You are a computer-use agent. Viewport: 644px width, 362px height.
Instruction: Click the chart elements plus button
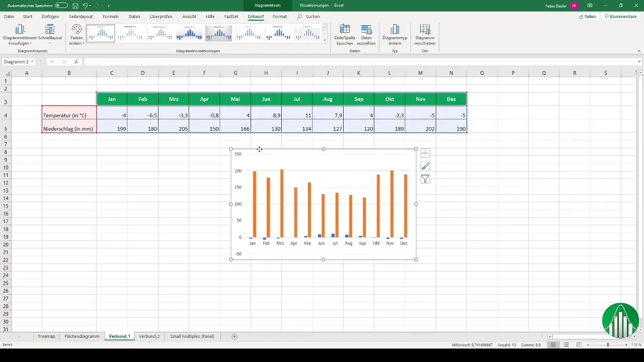coord(425,153)
